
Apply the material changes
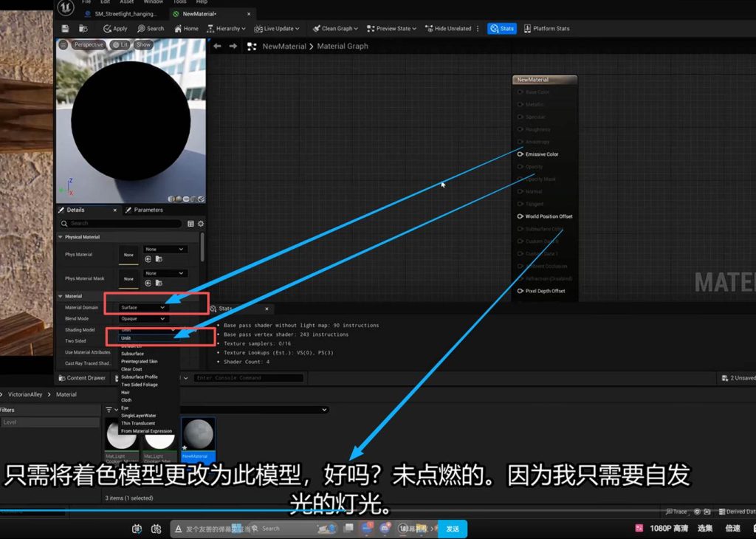point(115,29)
